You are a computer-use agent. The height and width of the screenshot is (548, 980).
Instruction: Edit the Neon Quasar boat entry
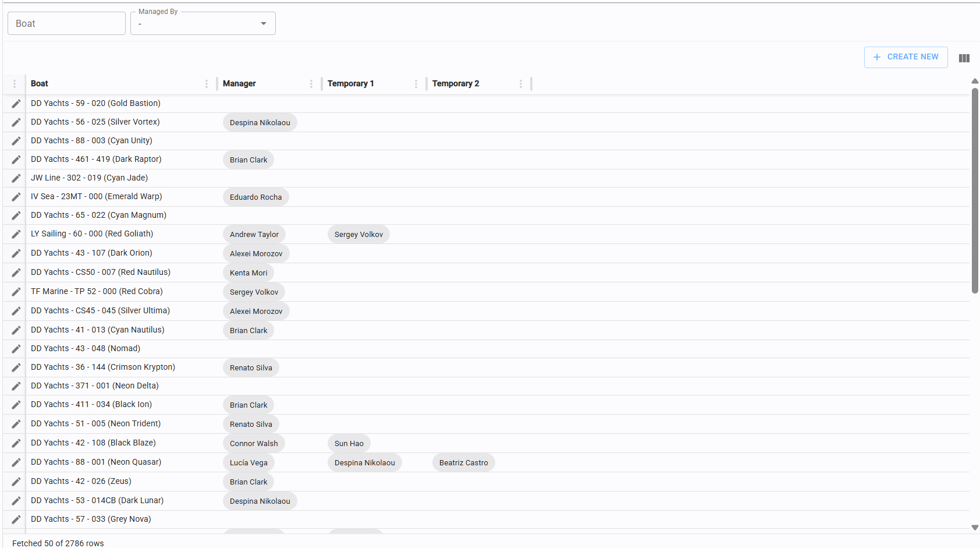pyautogui.click(x=16, y=462)
